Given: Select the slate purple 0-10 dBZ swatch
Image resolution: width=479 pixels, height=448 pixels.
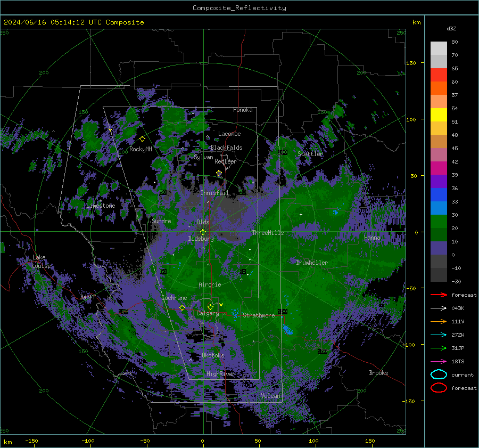Looking at the screenshot, I should click(439, 248).
